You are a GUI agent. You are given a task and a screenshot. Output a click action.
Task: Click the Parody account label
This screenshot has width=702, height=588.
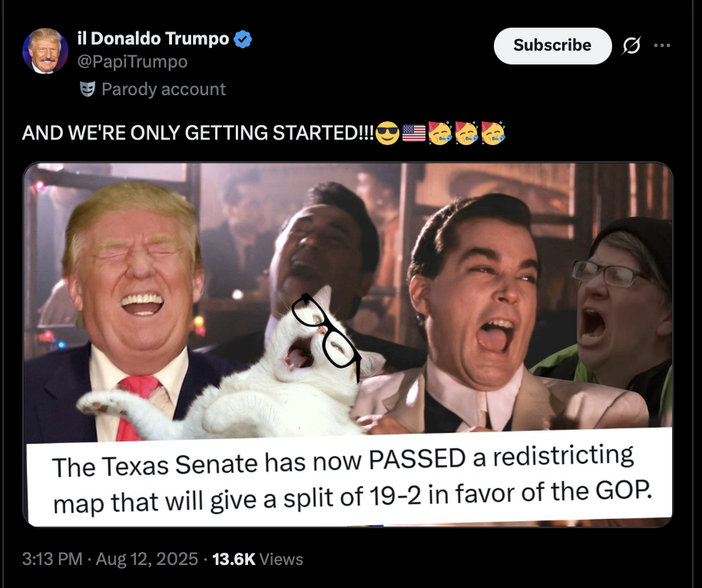pyautogui.click(x=164, y=89)
